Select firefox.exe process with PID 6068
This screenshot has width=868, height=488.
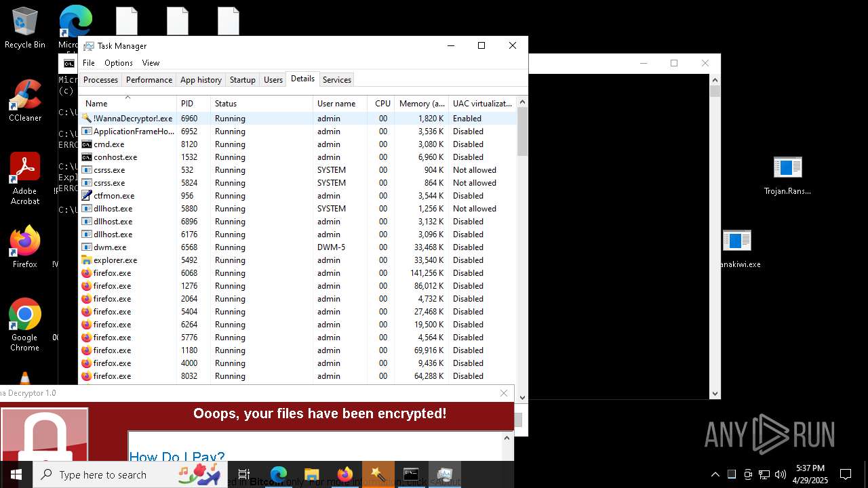coord(298,273)
